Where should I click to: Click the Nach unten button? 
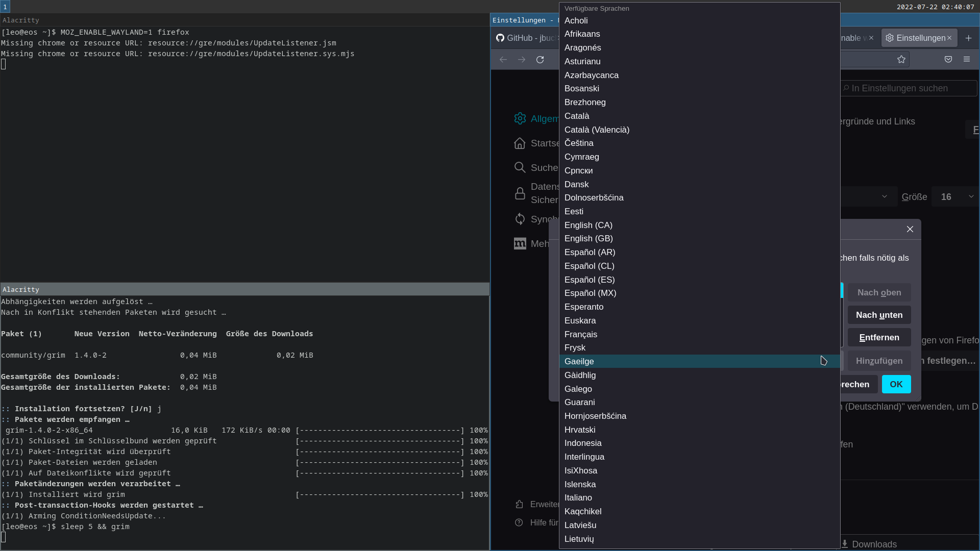879,315
